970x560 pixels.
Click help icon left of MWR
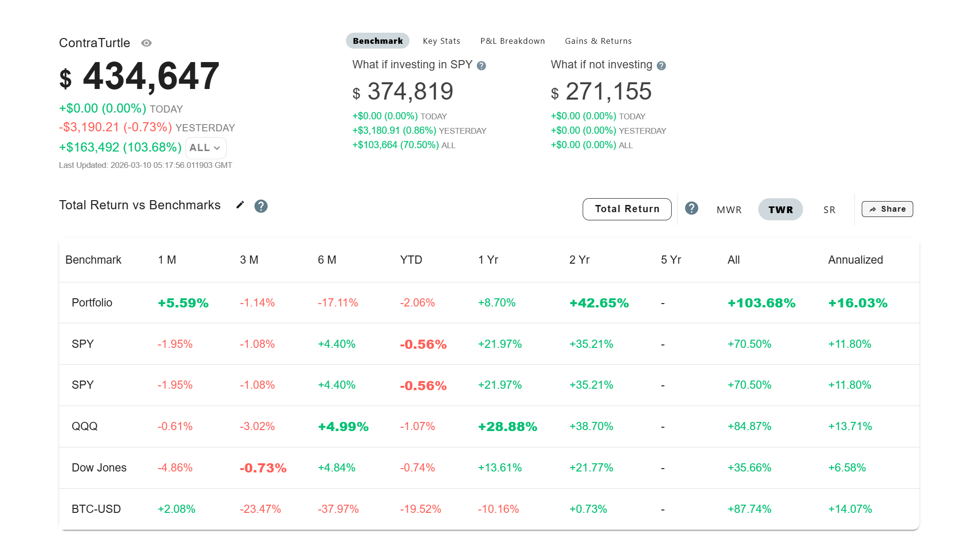[x=691, y=208]
